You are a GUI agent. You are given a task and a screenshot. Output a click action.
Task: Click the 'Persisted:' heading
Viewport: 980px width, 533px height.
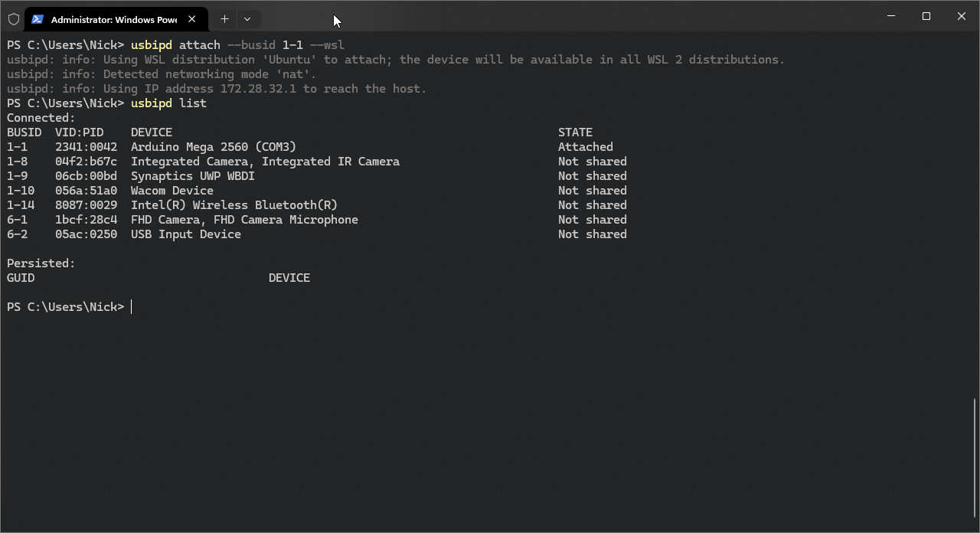click(x=41, y=263)
